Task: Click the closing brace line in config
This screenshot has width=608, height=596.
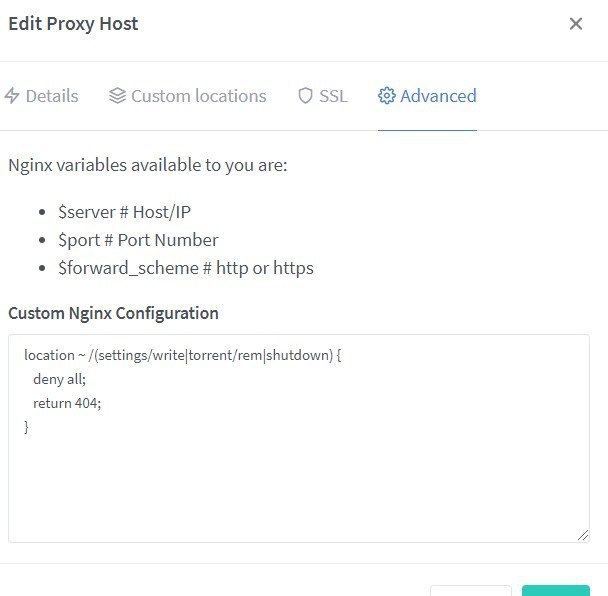Action: 26,427
